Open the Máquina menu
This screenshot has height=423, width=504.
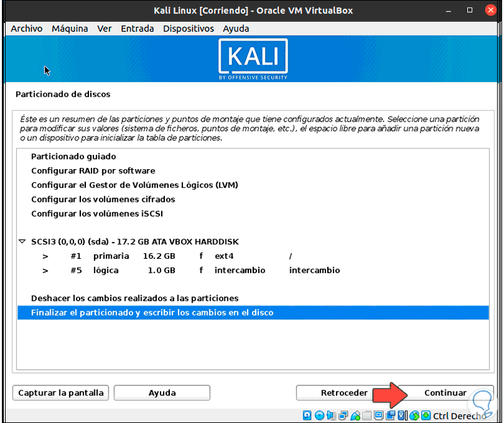pos(70,29)
